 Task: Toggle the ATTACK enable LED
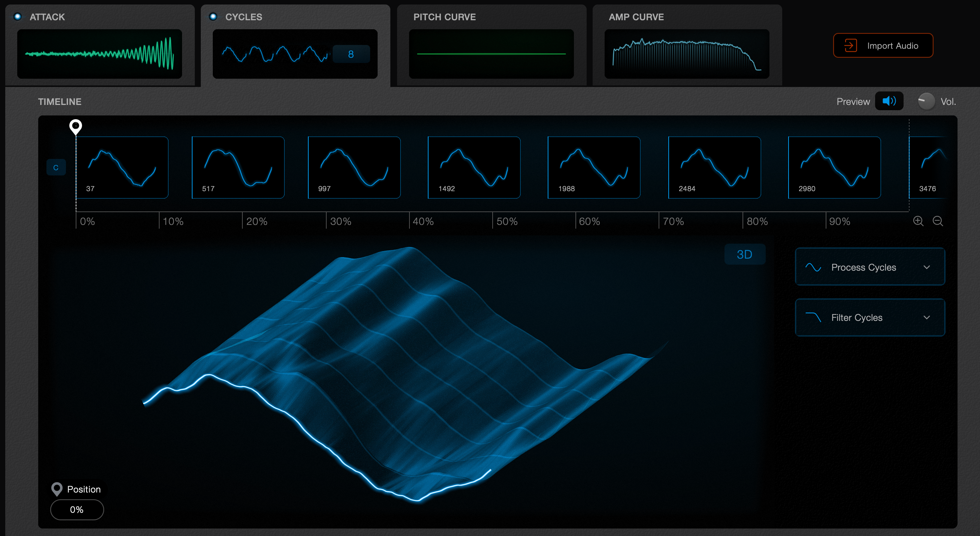click(18, 17)
